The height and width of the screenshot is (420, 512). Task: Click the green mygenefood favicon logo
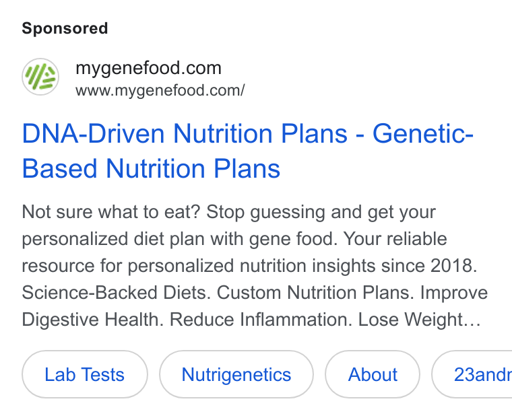[x=40, y=77]
